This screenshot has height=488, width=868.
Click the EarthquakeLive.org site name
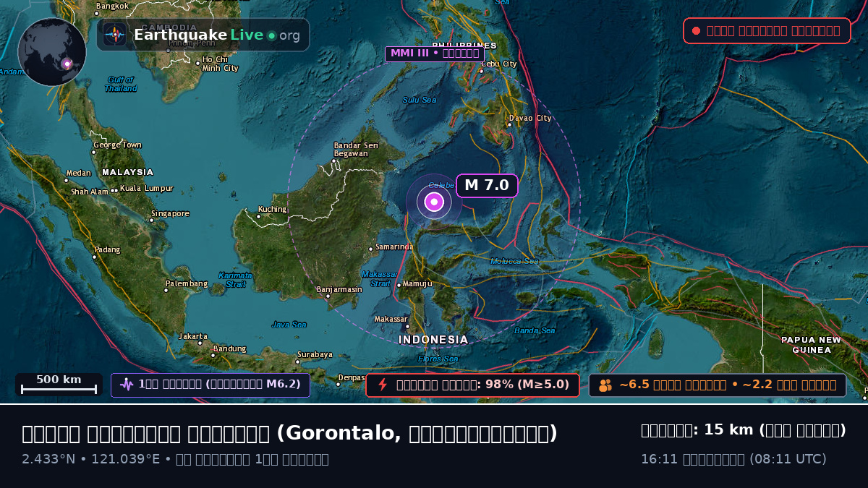pyautogui.click(x=217, y=35)
